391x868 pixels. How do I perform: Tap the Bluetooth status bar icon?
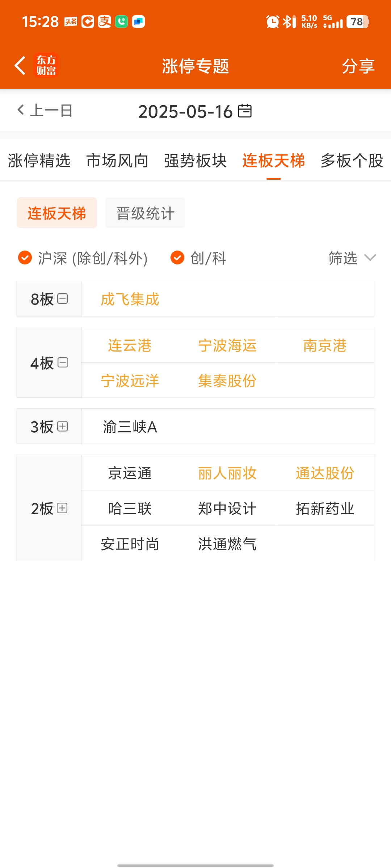[289, 22]
